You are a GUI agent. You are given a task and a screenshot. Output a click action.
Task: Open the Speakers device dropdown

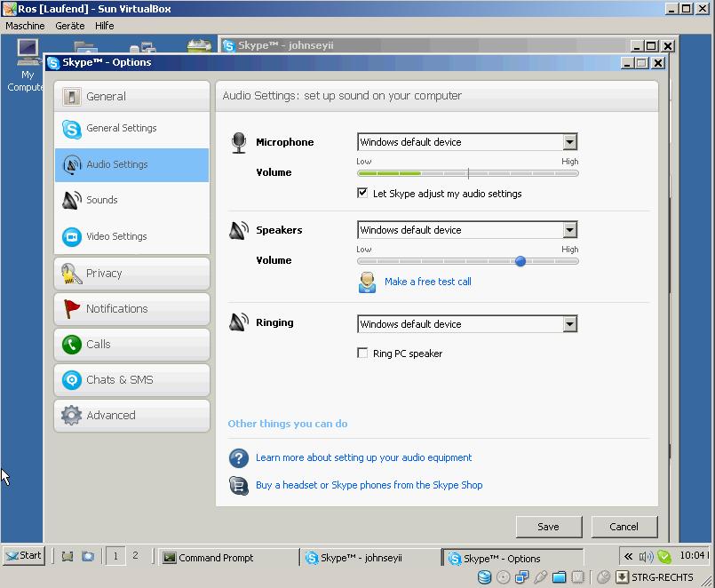569,230
